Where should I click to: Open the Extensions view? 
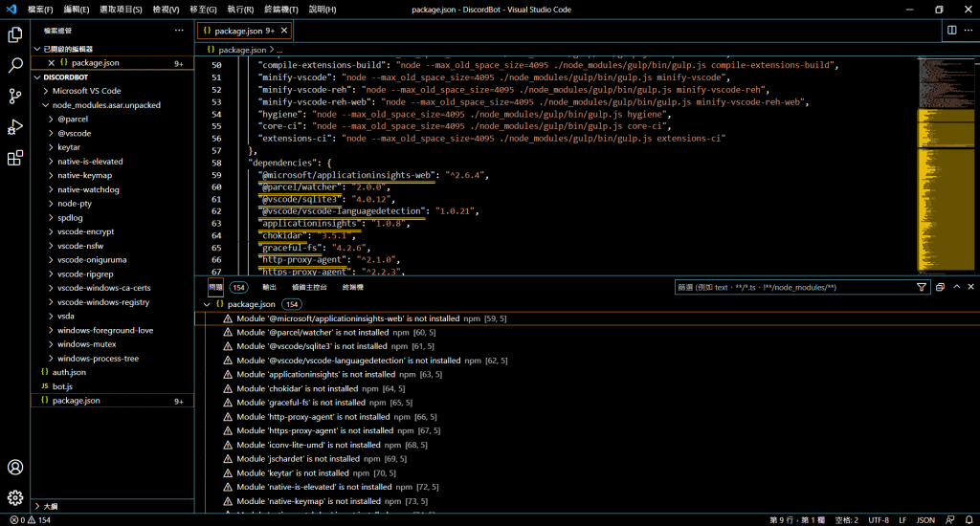(x=15, y=158)
